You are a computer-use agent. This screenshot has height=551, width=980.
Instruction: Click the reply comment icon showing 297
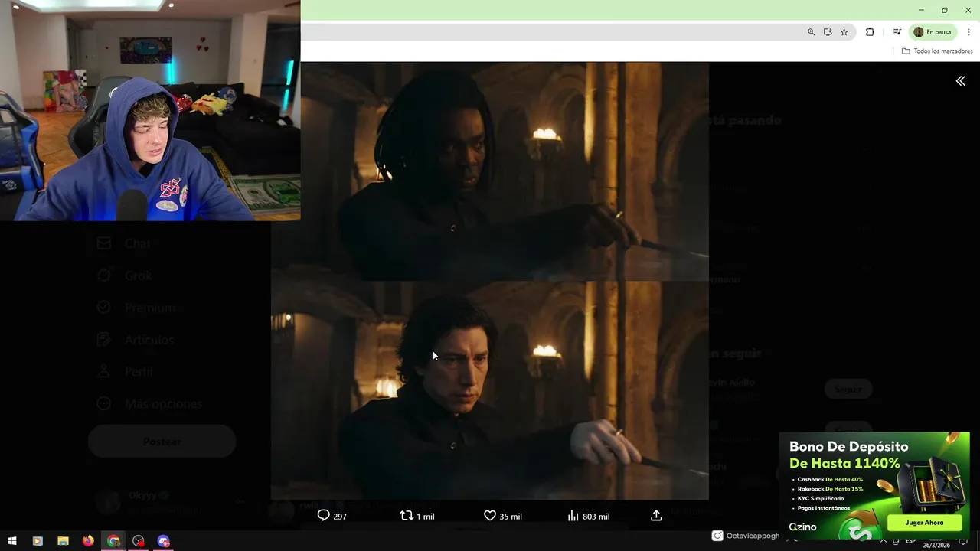coord(324,516)
